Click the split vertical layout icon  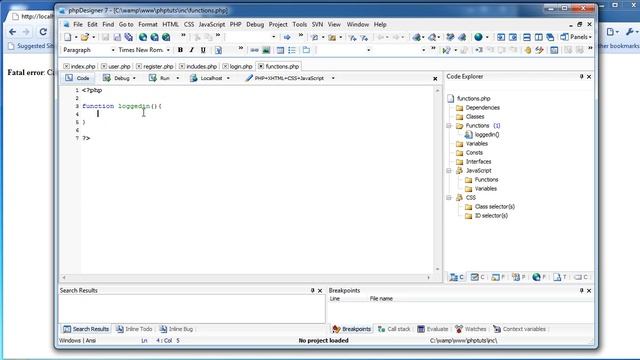[x=538, y=37]
